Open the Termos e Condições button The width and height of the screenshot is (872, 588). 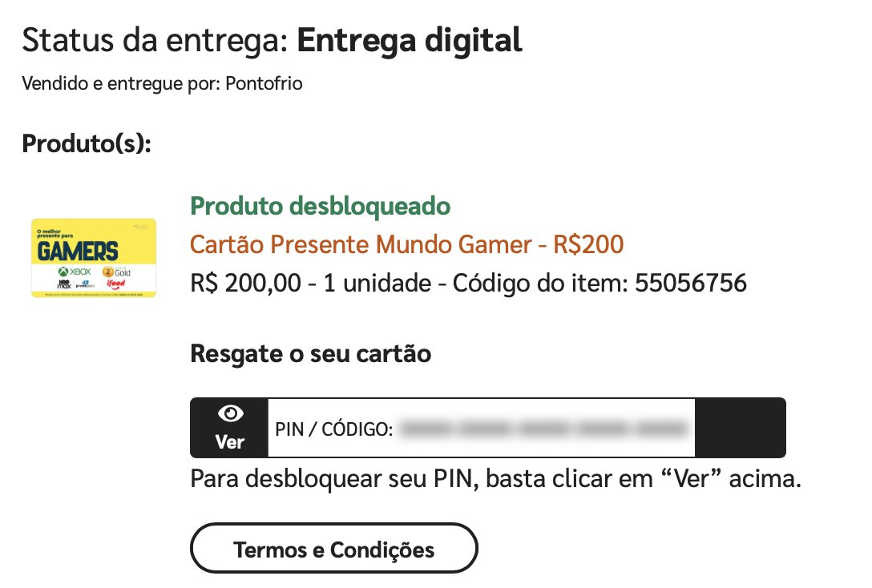pyautogui.click(x=333, y=548)
